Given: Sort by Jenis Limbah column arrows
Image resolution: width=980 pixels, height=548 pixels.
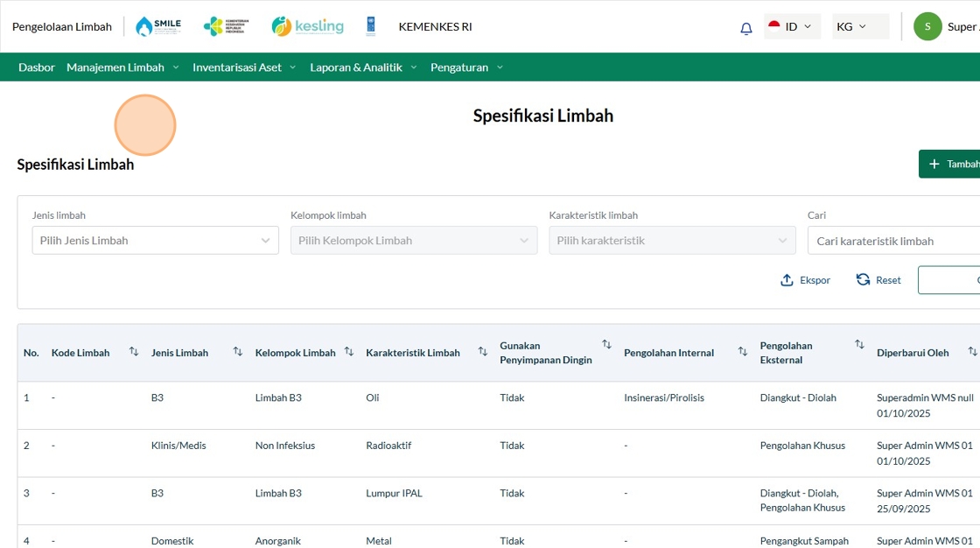Looking at the screenshot, I should point(238,352).
